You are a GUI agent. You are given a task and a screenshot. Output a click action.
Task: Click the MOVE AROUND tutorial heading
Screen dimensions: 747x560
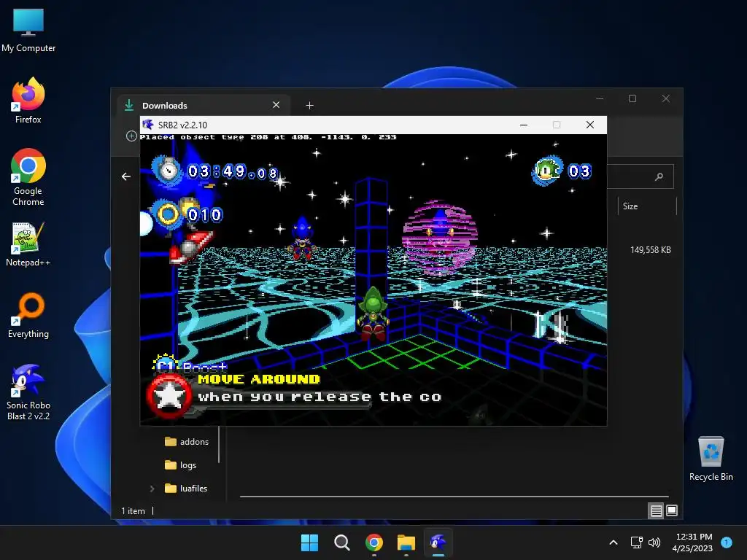click(259, 379)
